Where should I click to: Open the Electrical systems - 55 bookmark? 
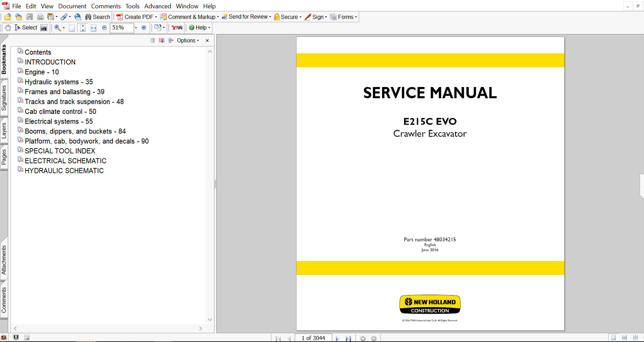pos(59,121)
